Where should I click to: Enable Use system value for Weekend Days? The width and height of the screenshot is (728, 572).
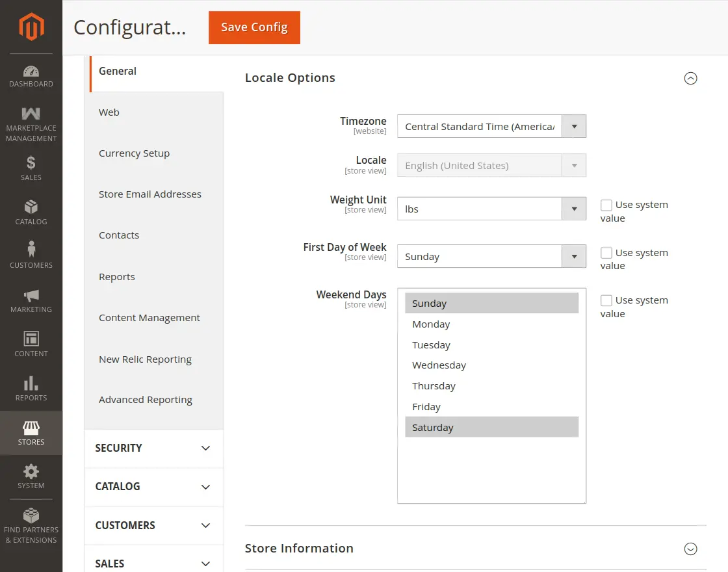[605, 300]
